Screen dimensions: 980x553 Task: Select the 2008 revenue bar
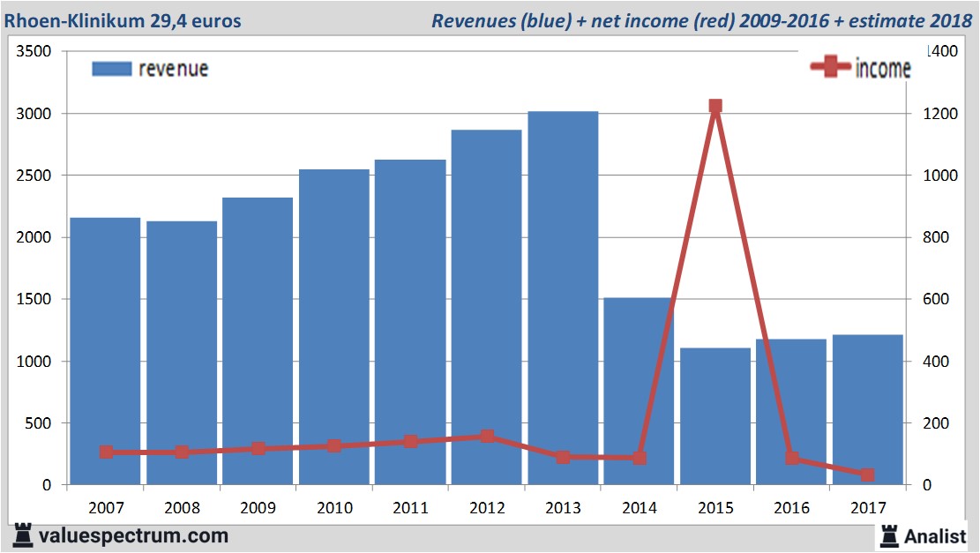point(182,353)
